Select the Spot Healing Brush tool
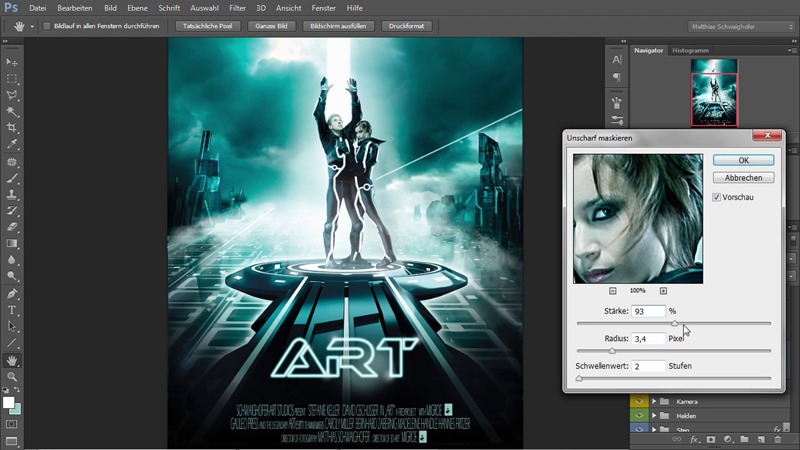 pos(11,162)
